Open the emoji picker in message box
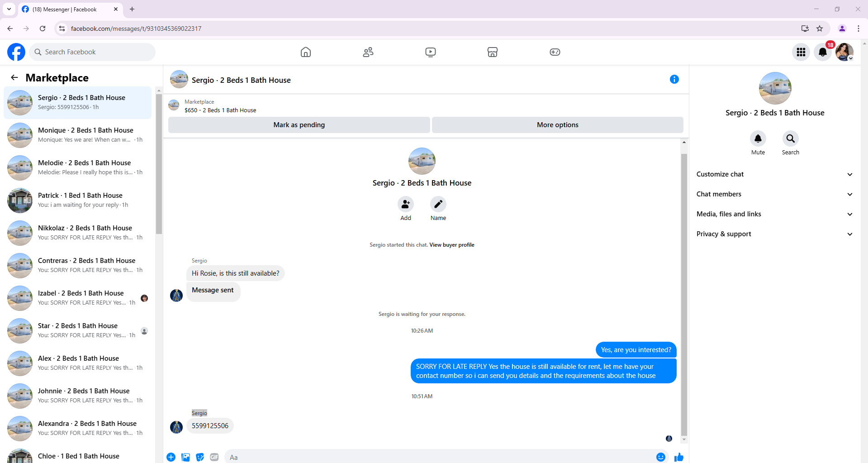The height and width of the screenshot is (463, 868). 661,457
